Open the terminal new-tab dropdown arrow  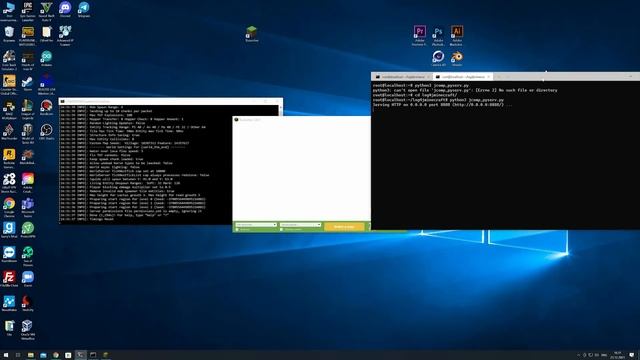coord(508,77)
